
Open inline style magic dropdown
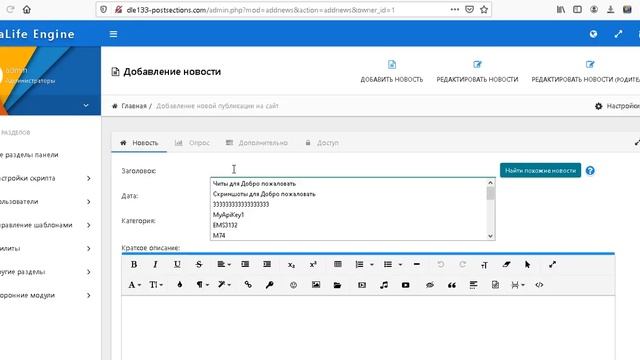pyautogui.click(x=224, y=285)
